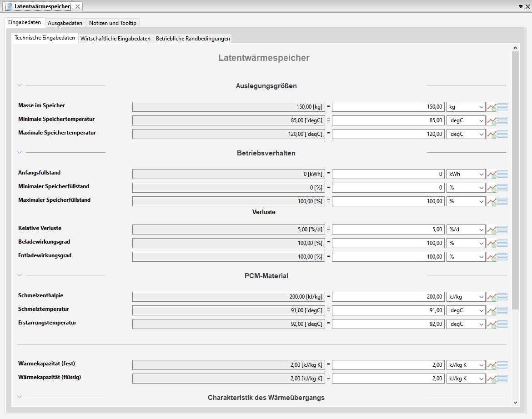
Task: Switch to the Ausgabedaten tab
Action: [65, 23]
